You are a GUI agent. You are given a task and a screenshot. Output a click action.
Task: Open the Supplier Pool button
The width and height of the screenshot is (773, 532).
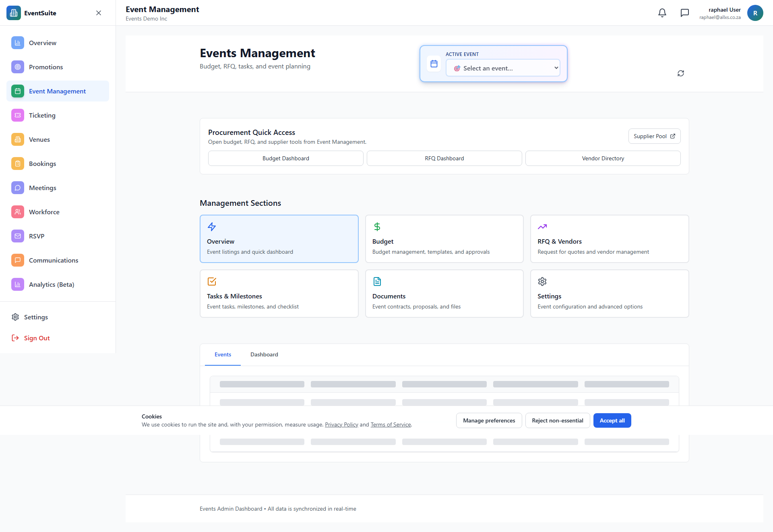pos(654,136)
